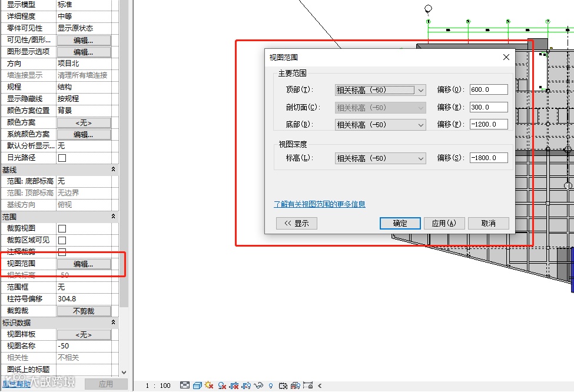Click the 视图深度 偏移(S) field with -1800.0
Viewport: 574px width, 392px height.
point(489,158)
